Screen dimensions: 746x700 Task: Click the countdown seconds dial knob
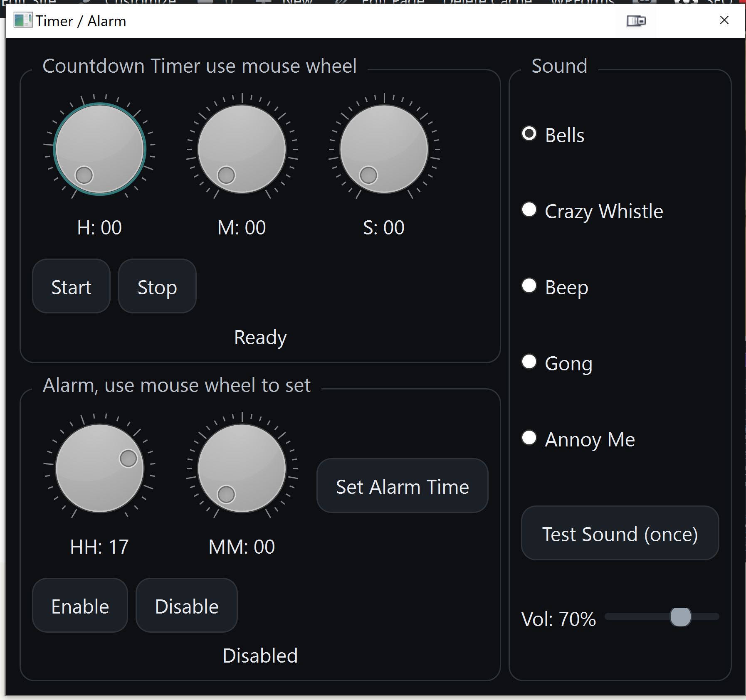coord(384,149)
